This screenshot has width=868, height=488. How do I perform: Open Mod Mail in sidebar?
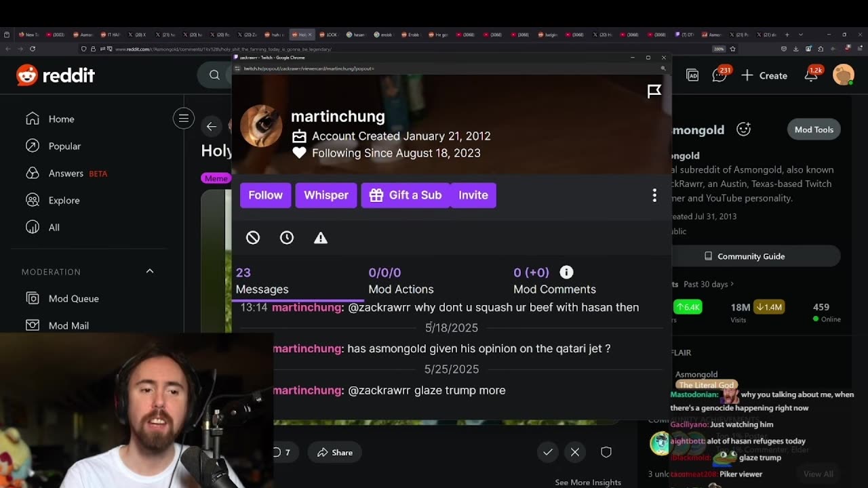pyautogui.click(x=58, y=325)
